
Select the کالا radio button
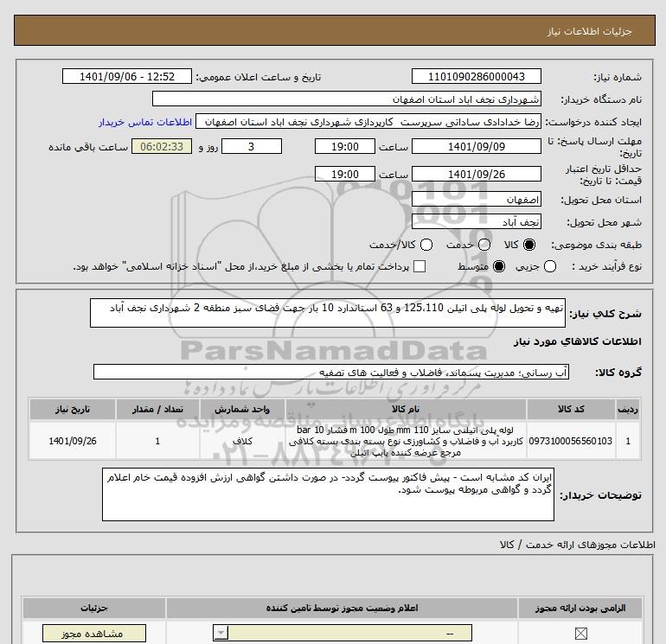[529, 245]
